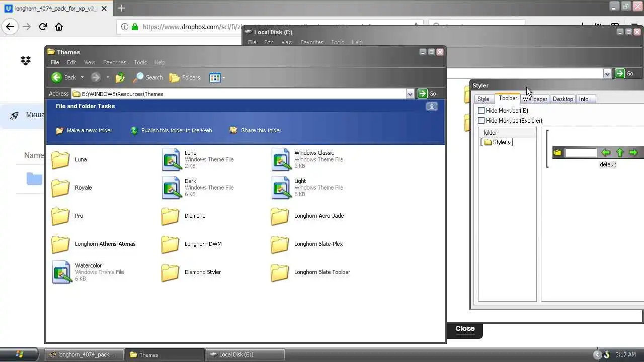Switch to Local Disk (E:) taskbar button
Image resolution: width=644 pixels, height=362 pixels.
[245, 354]
